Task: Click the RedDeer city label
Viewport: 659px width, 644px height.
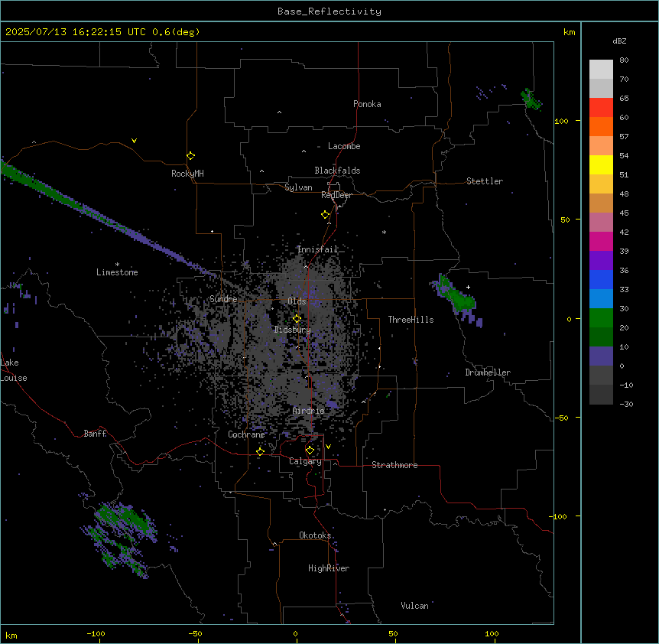Action: 336,195
